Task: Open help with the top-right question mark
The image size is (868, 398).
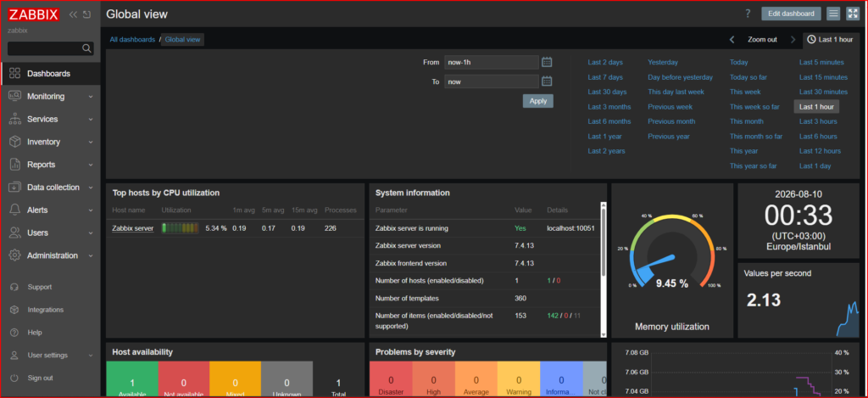Action: pyautogui.click(x=748, y=14)
